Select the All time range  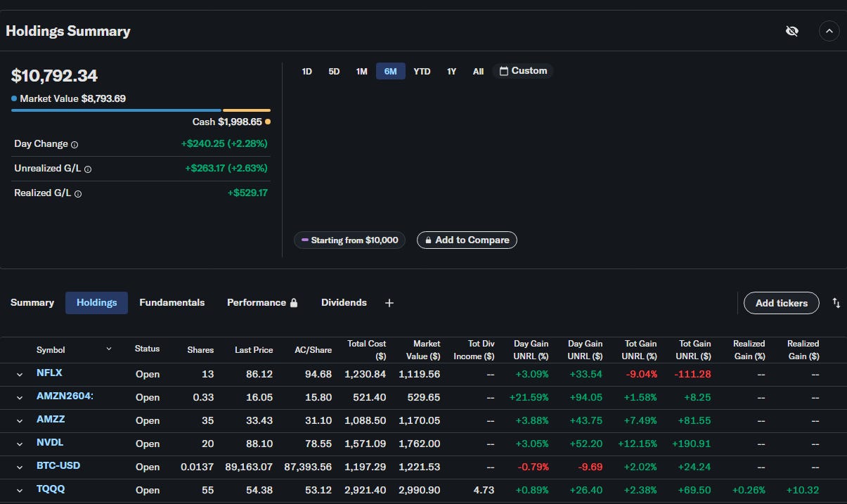479,71
